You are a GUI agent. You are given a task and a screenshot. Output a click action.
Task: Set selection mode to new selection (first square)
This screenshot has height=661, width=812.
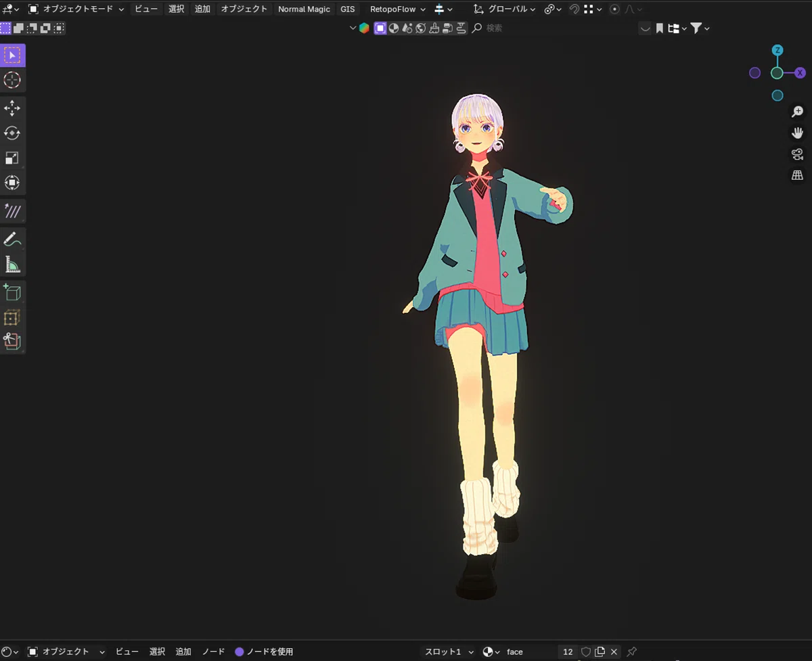click(x=5, y=28)
